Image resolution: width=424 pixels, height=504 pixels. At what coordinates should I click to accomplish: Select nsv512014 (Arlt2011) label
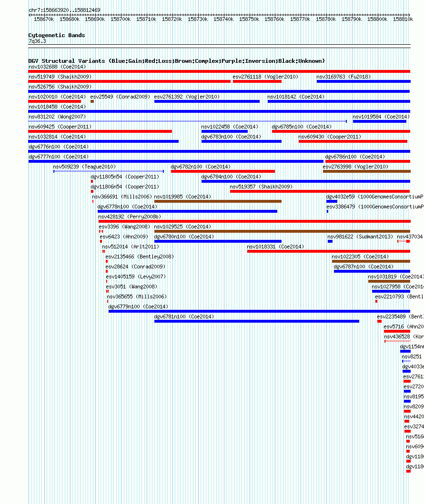131,247
